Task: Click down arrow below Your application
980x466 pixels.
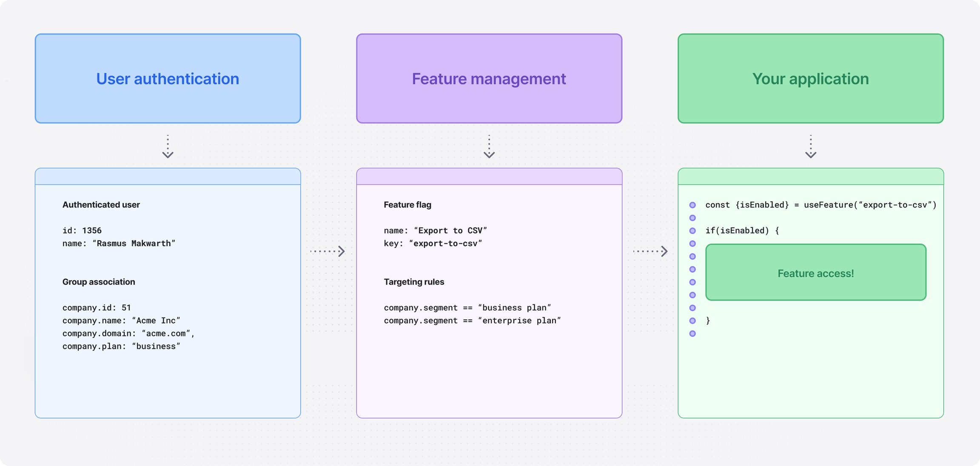Action: [810, 147]
